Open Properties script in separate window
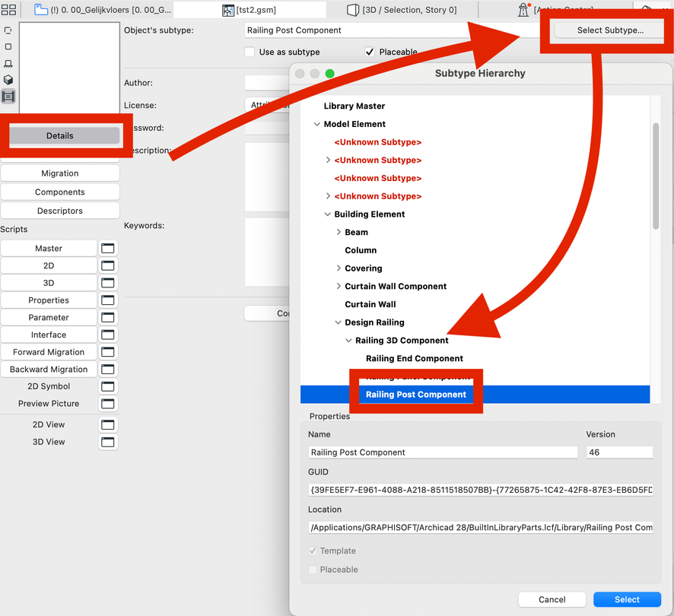 [107, 300]
